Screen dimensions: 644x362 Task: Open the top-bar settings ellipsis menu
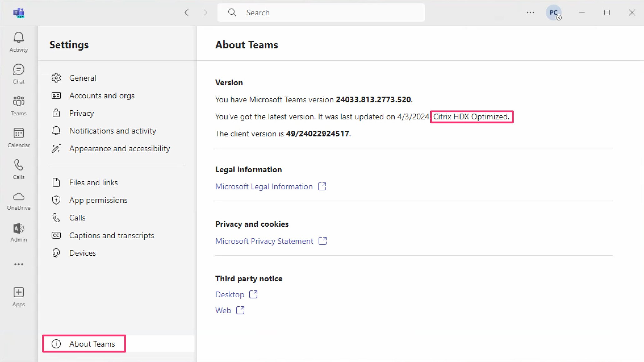(x=530, y=13)
